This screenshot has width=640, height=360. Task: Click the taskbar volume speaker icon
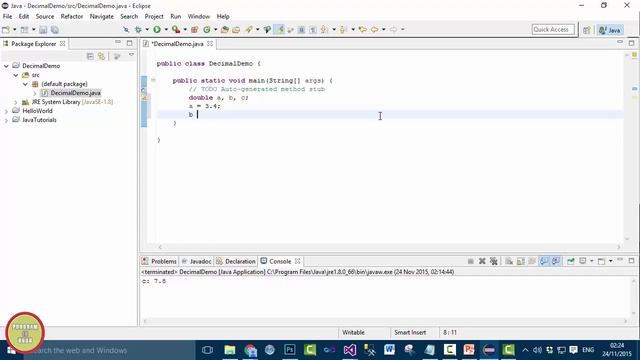[x=537, y=350]
